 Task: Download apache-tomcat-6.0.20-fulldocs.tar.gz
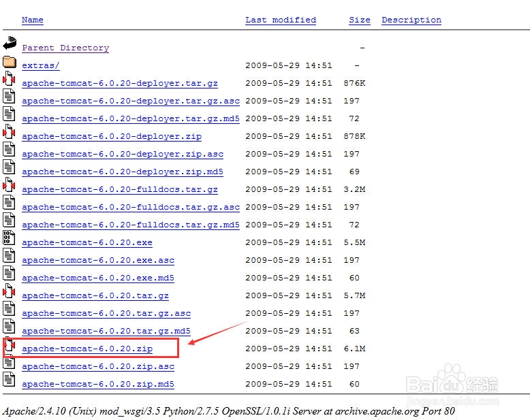(120, 189)
